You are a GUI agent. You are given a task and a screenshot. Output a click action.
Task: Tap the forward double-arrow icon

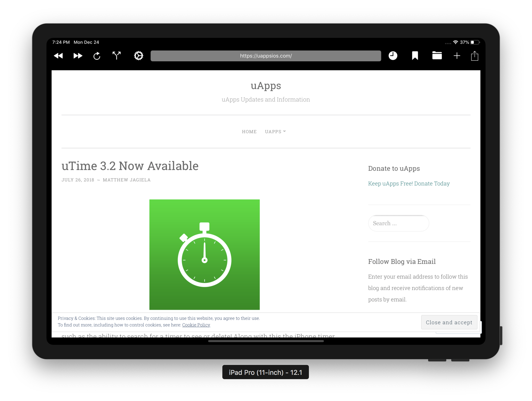(x=78, y=56)
